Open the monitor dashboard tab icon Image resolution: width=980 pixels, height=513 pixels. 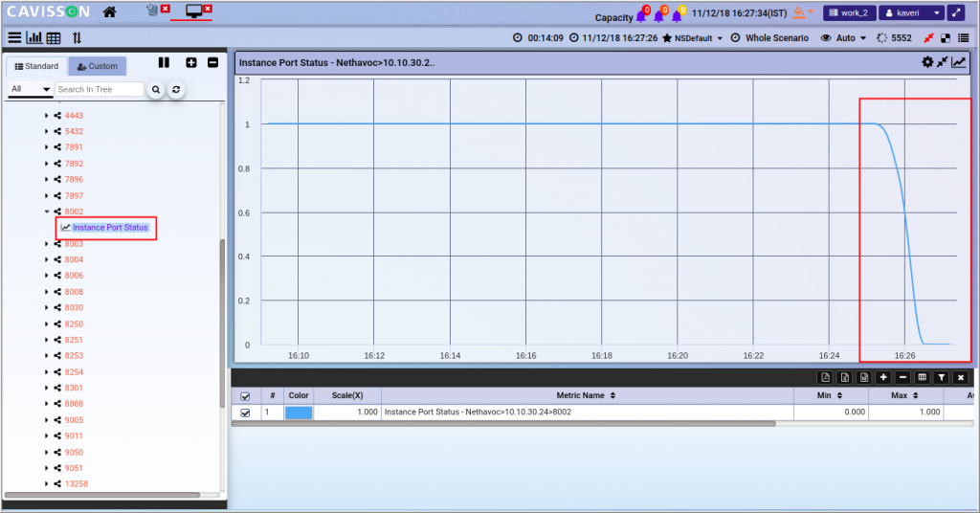tap(193, 11)
